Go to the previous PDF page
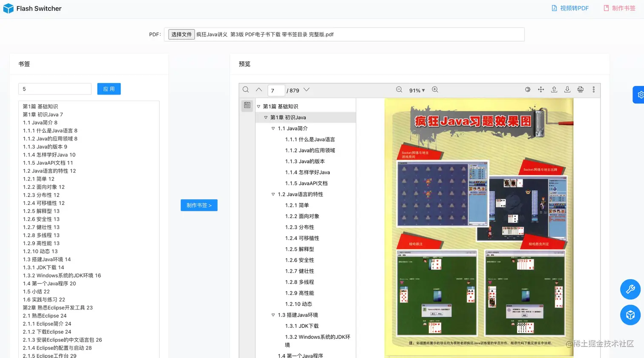Image resolution: width=644 pixels, height=358 pixels. (259, 90)
